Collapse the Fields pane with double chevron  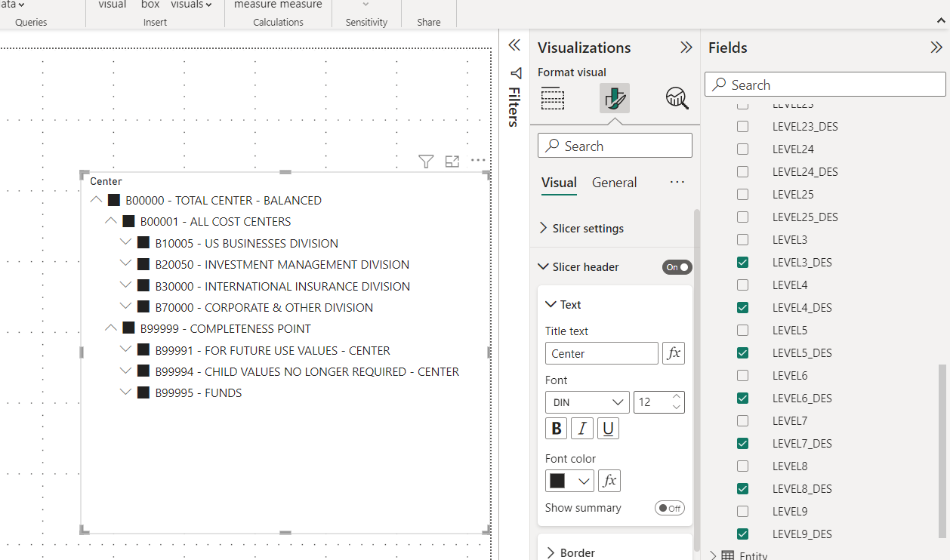pyautogui.click(x=936, y=48)
